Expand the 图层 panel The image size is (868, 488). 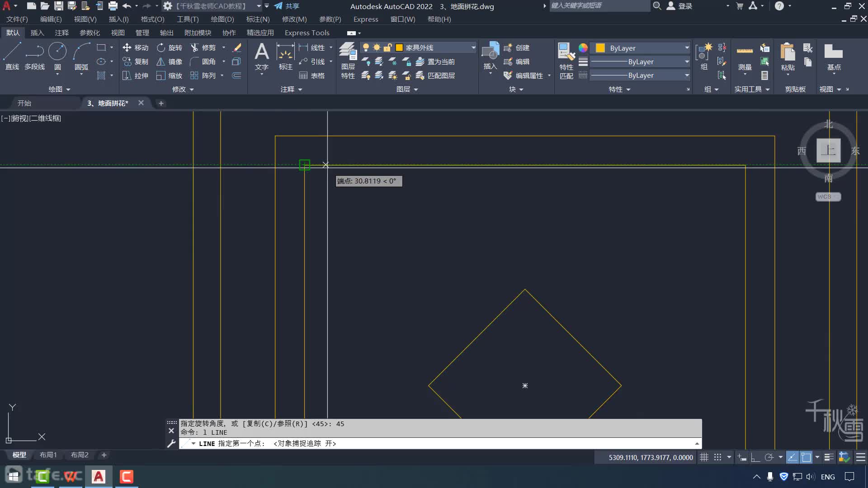coord(407,89)
